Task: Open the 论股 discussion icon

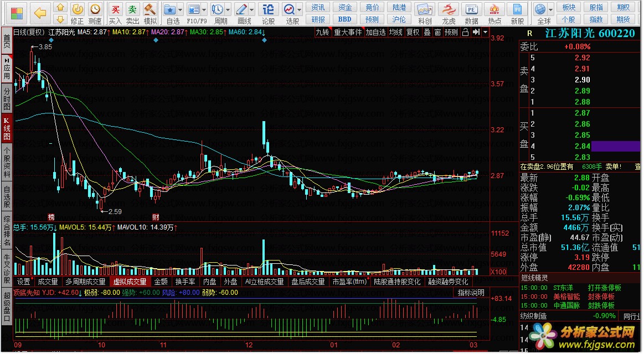Action: [x=268, y=9]
